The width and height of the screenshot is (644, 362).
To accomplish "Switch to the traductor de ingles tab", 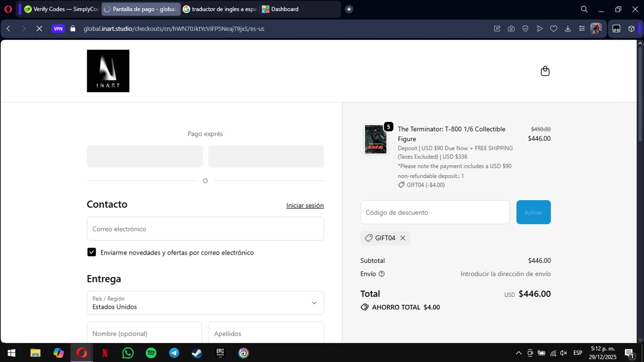I will pyautogui.click(x=220, y=9).
